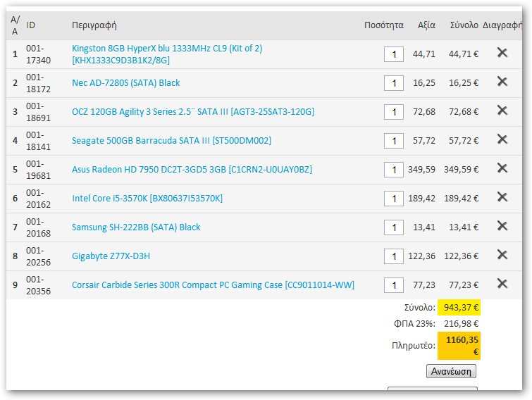Delete the OCZ 120GB Agility 3 item
The image size is (532, 400).
pos(502,110)
